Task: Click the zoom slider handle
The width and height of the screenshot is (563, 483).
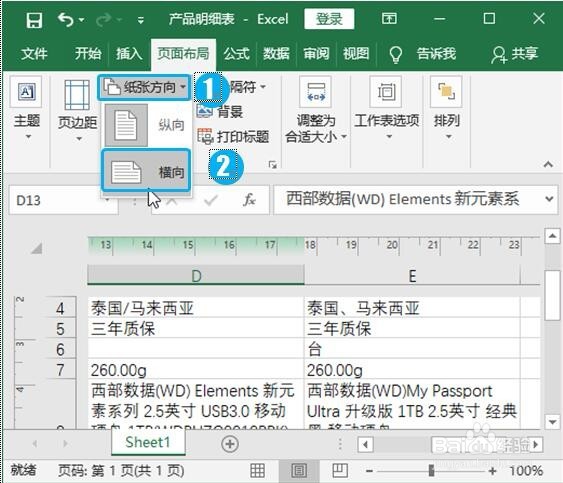Action: [431, 470]
